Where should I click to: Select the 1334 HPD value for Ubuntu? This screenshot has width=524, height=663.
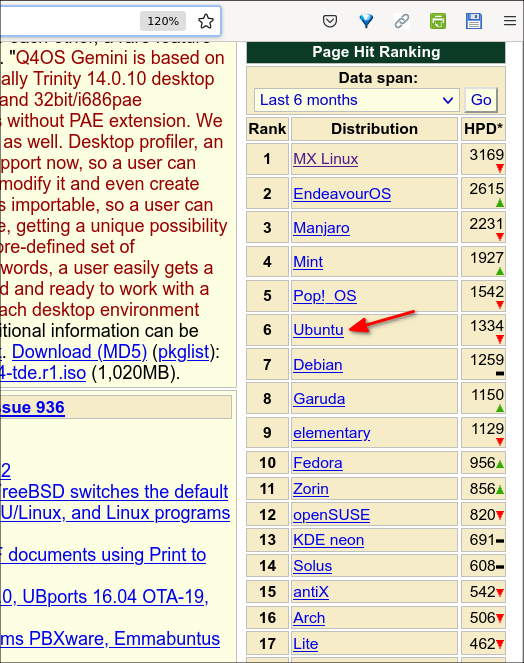[x=487, y=326]
